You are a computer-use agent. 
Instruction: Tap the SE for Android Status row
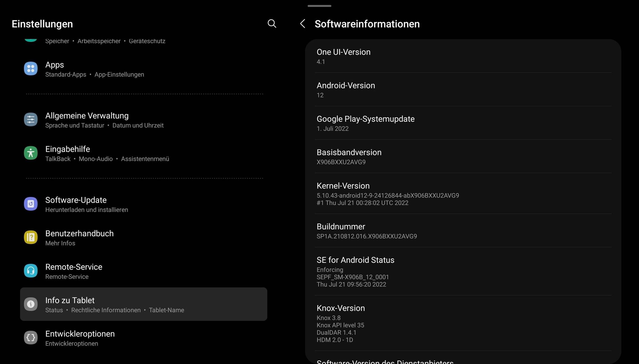coord(463,271)
